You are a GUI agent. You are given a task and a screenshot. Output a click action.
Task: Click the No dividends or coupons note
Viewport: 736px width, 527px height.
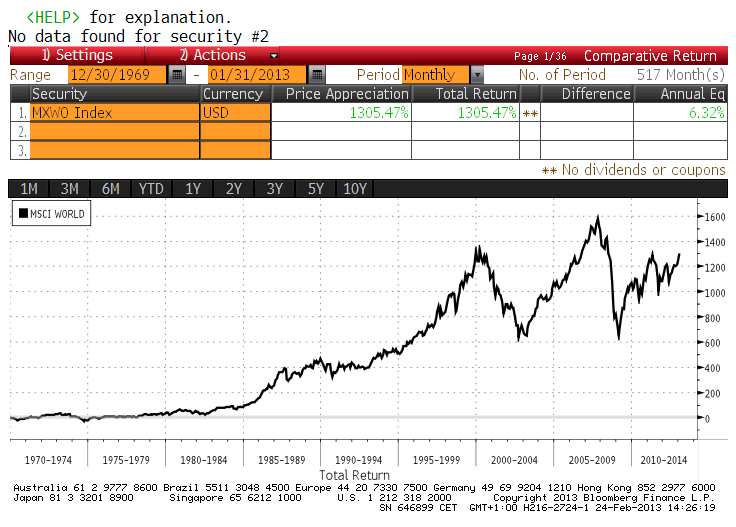pos(644,170)
